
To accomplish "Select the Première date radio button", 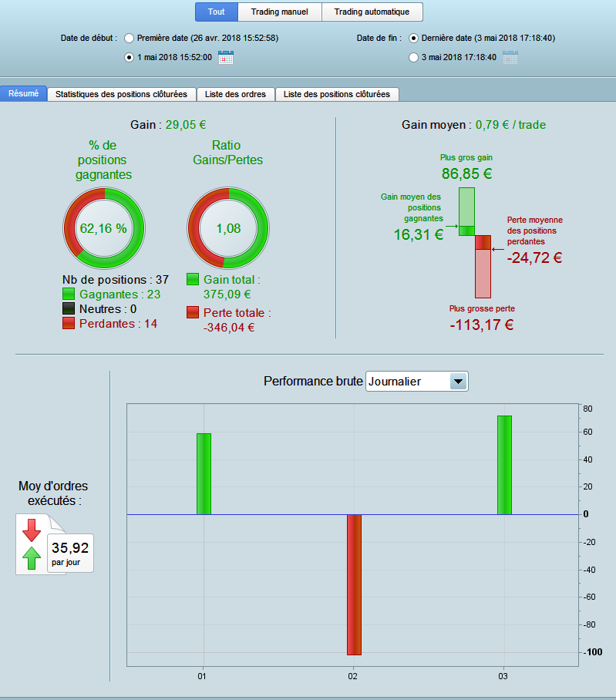I will [129, 39].
